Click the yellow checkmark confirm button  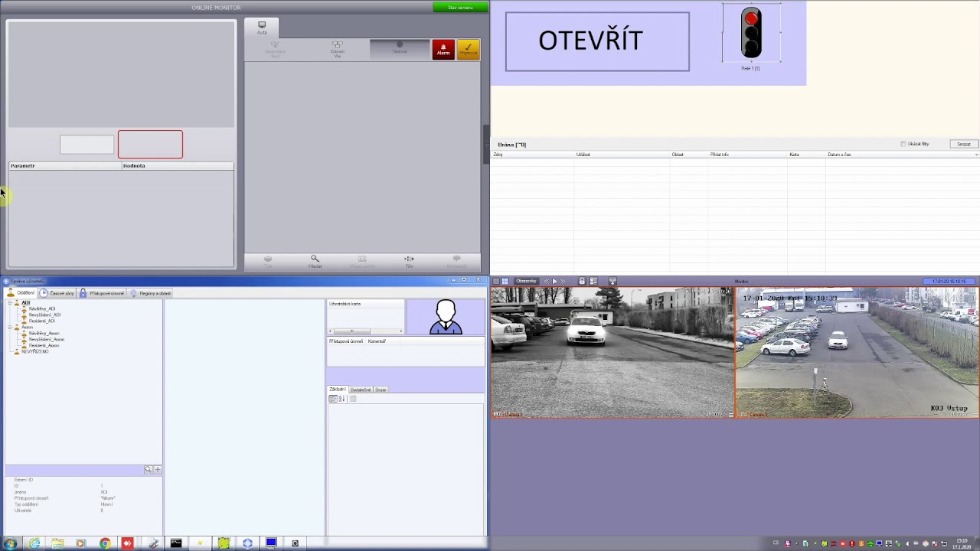pyautogui.click(x=468, y=50)
